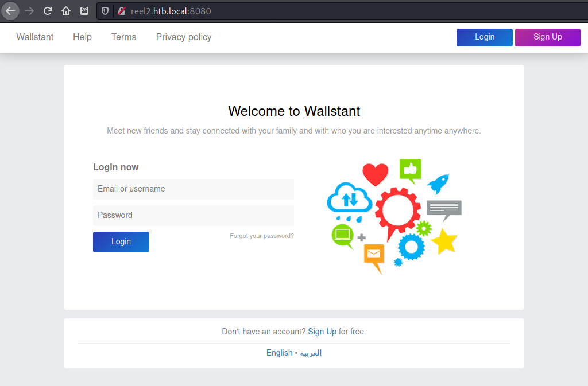588x386 pixels.
Task: Reload the page with refresh icon
Action: (x=48, y=11)
